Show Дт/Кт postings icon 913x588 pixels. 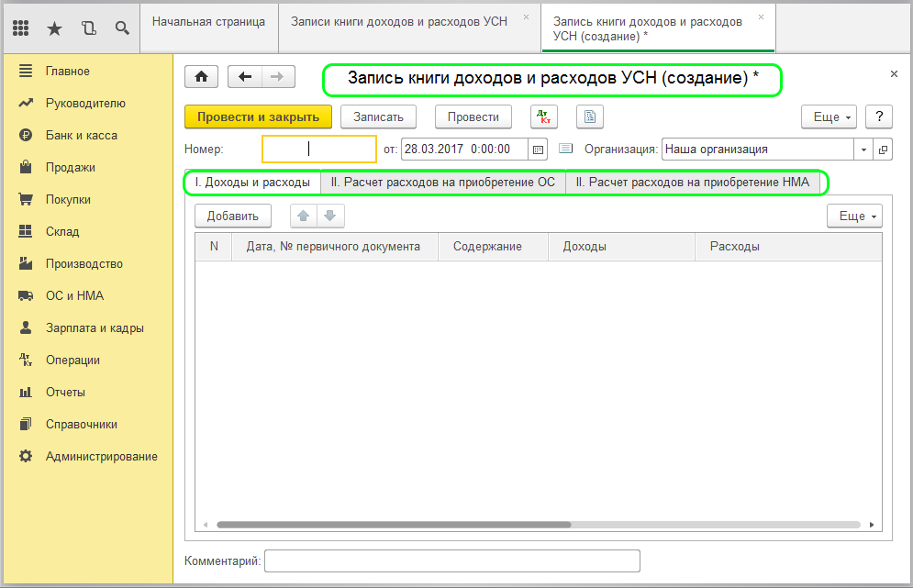click(x=544, y=116)
